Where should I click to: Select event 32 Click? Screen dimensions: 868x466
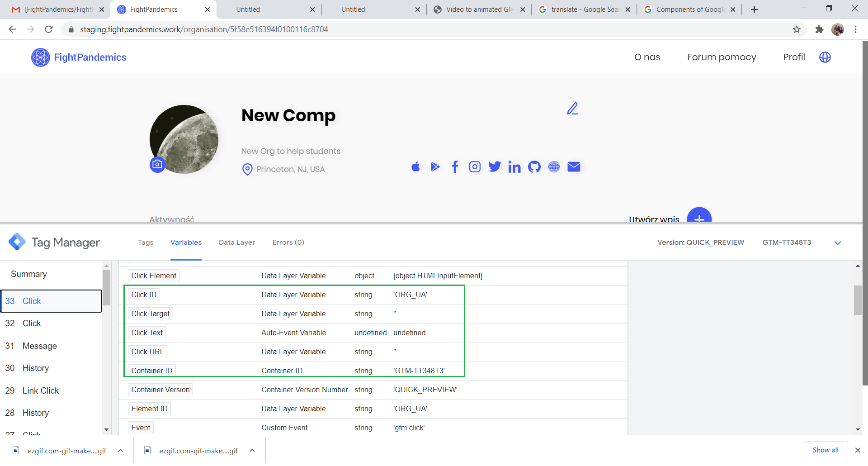(51, 323)
